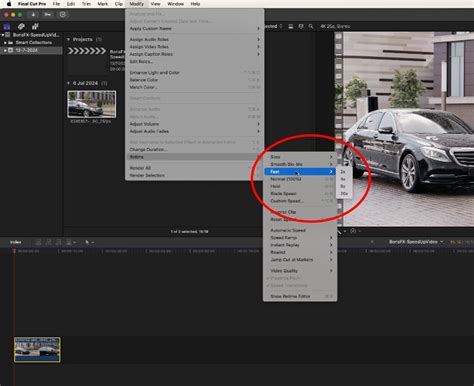Collapse the BorisFX-SpeedUpVid library tree

(3, 35)
